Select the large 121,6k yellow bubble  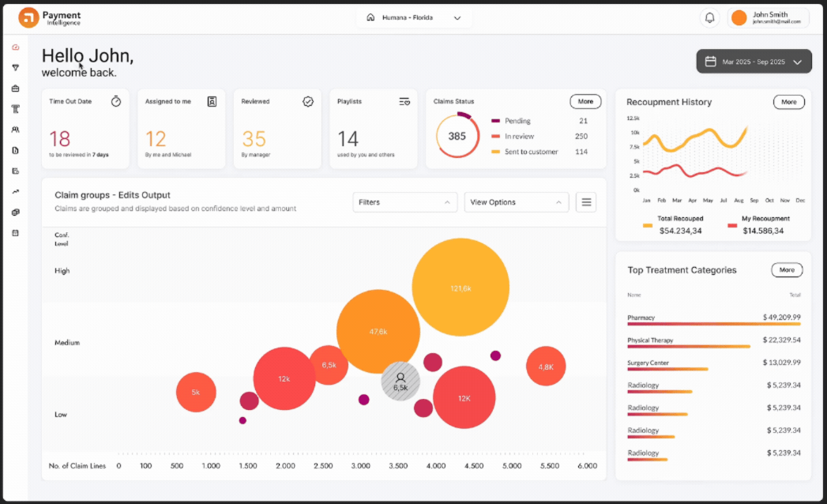pos(460,288)
